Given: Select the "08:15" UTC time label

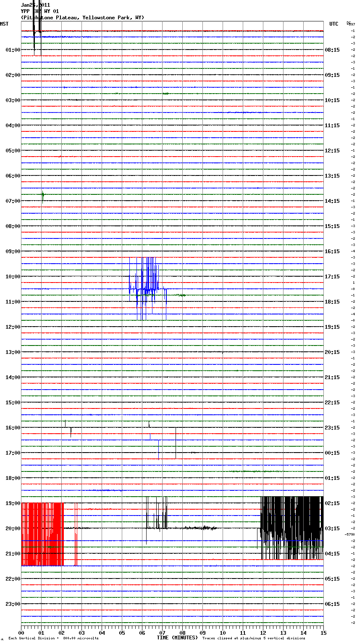Looking at the screenshot, I should [332, 50].
